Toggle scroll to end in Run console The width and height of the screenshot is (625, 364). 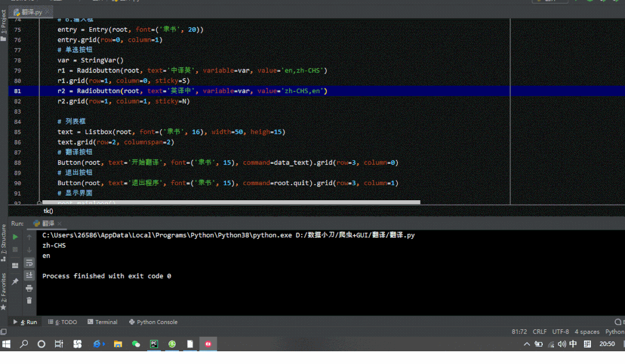[x=29, y=275]
